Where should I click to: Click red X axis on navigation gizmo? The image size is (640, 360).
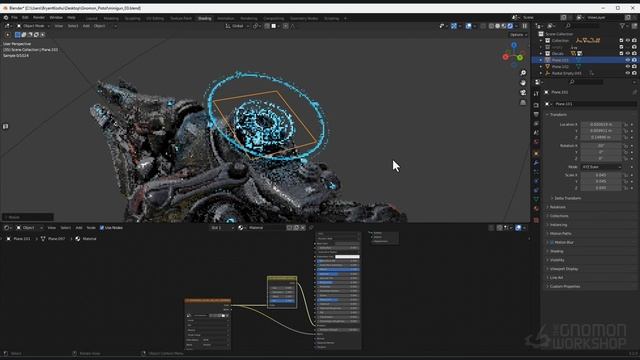(x=506, y=57)
